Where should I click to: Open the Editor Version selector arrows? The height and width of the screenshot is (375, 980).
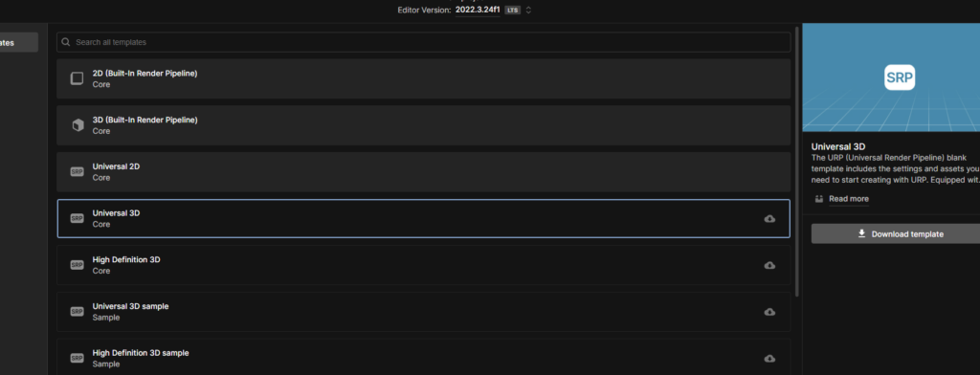tap(528, 10)
